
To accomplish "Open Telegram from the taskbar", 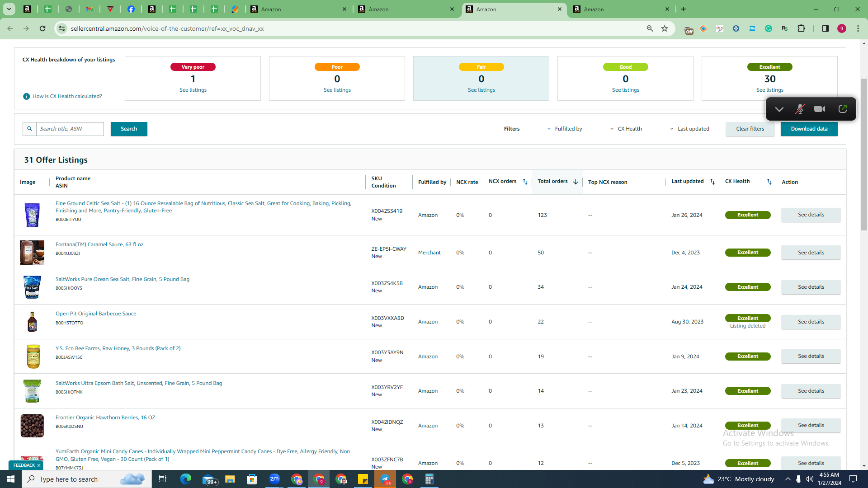I will tap(385, 479).
